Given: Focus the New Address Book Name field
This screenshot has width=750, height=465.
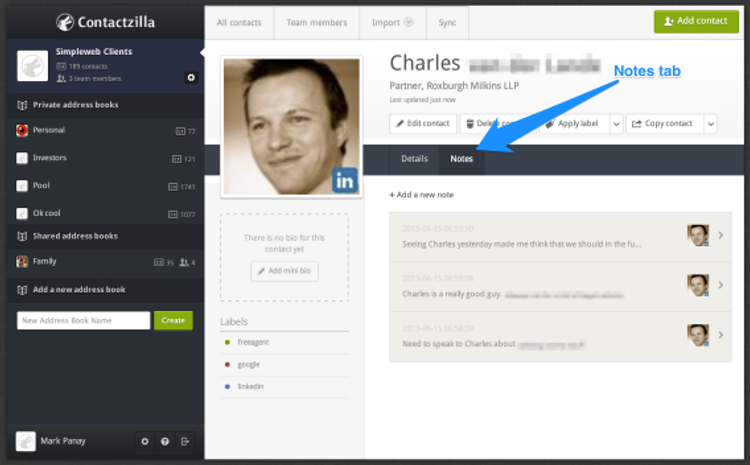Looking at the screenshot, I should click(83, 321).
